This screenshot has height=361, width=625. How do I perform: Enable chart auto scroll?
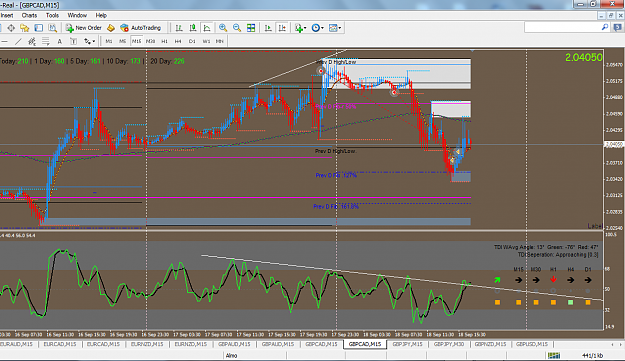268,28
